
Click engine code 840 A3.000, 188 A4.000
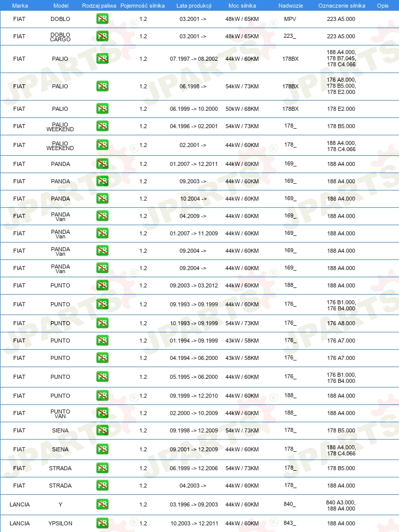(341, 505)
